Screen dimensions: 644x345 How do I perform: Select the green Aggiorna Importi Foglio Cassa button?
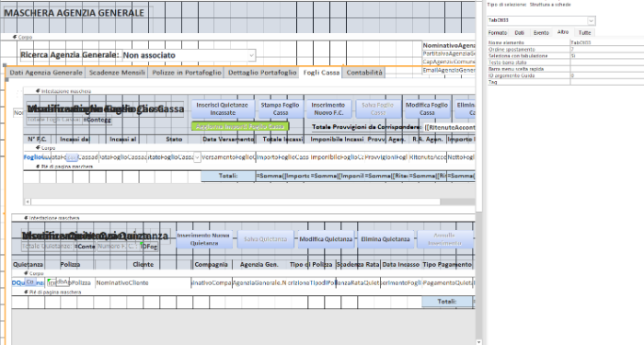pyautogui.click(x=240, y=127)
